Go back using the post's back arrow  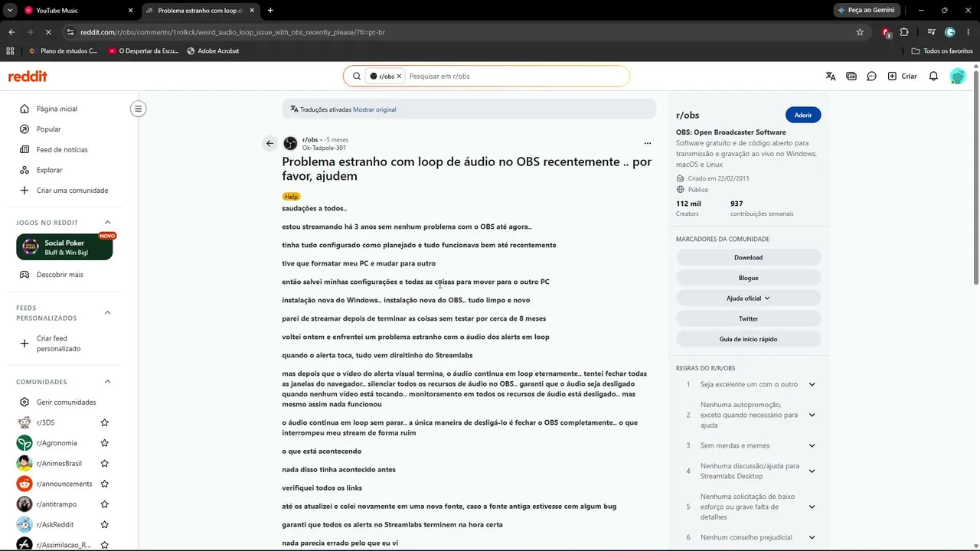[x=269, y=143]
